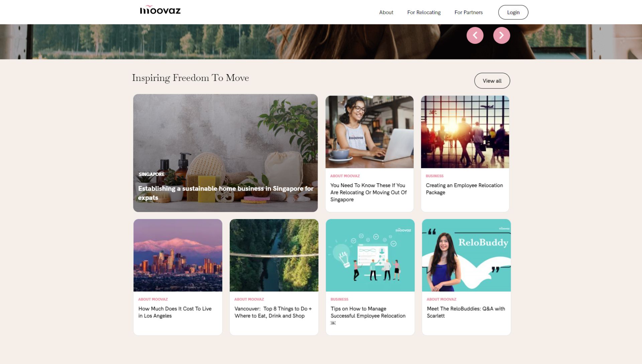
Task: Open For Relocating menu
Action: (x=424, y=12)
